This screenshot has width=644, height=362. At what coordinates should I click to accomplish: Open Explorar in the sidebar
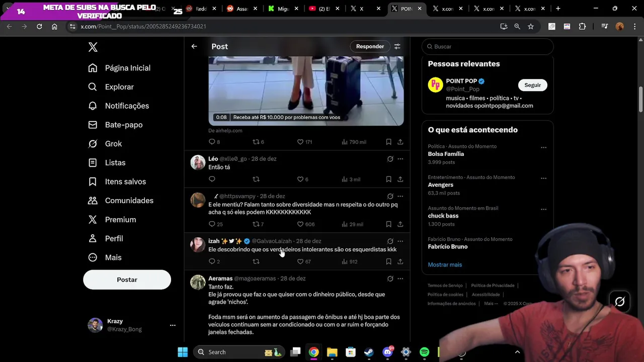tap(111, 87)
